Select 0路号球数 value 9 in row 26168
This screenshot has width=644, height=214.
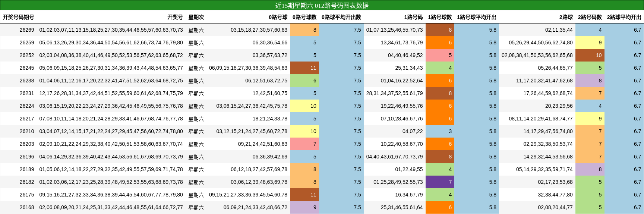pyautogui.click(x=304, y=207)
